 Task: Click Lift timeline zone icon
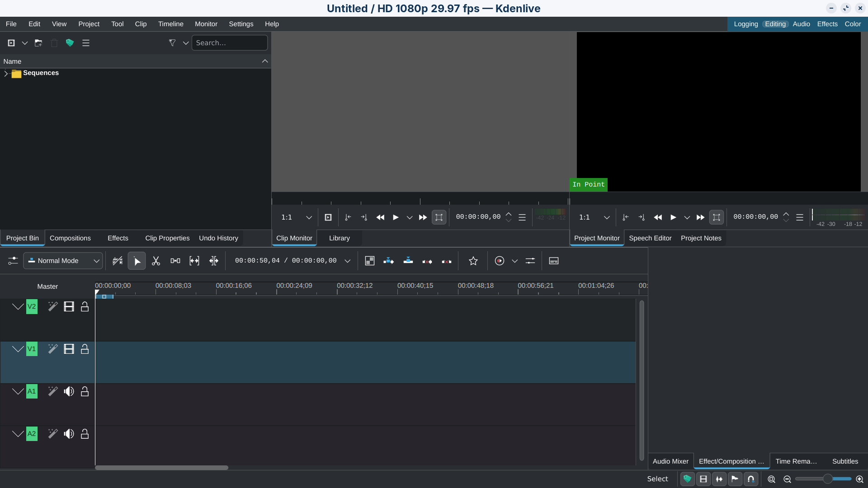coord(447,261)
